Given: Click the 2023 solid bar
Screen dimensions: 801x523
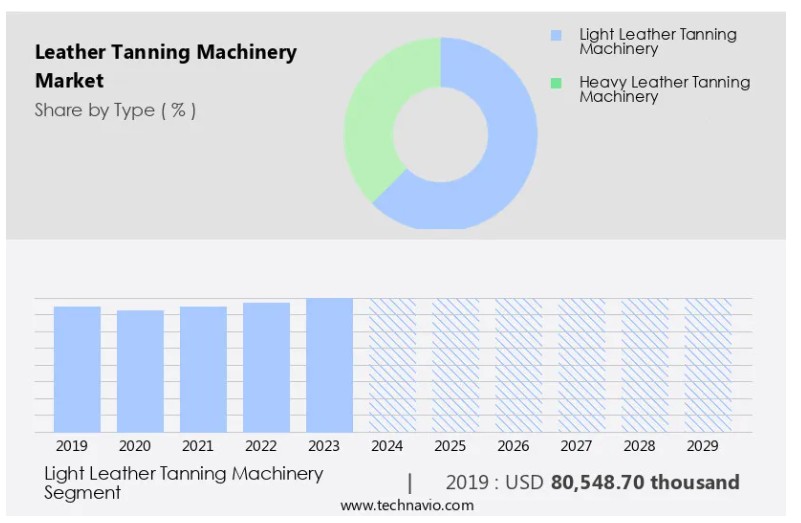Looking at the screenshot, I should 329,365.
